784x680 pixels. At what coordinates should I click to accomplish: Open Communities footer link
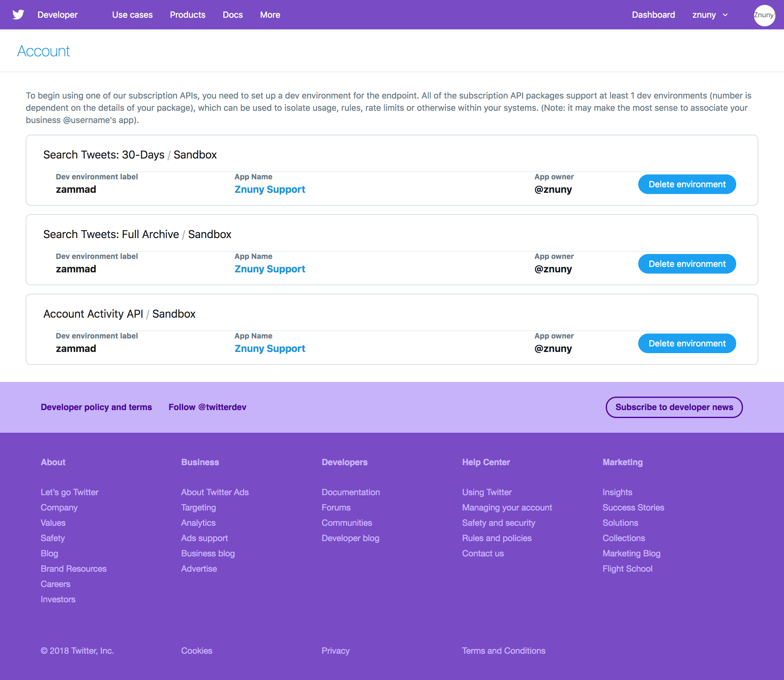[x=347, y=523]
